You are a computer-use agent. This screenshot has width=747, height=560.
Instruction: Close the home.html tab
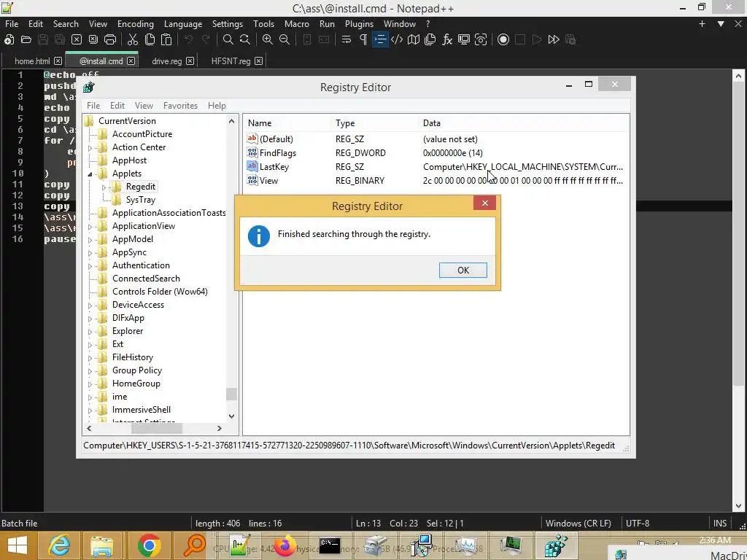58,61
